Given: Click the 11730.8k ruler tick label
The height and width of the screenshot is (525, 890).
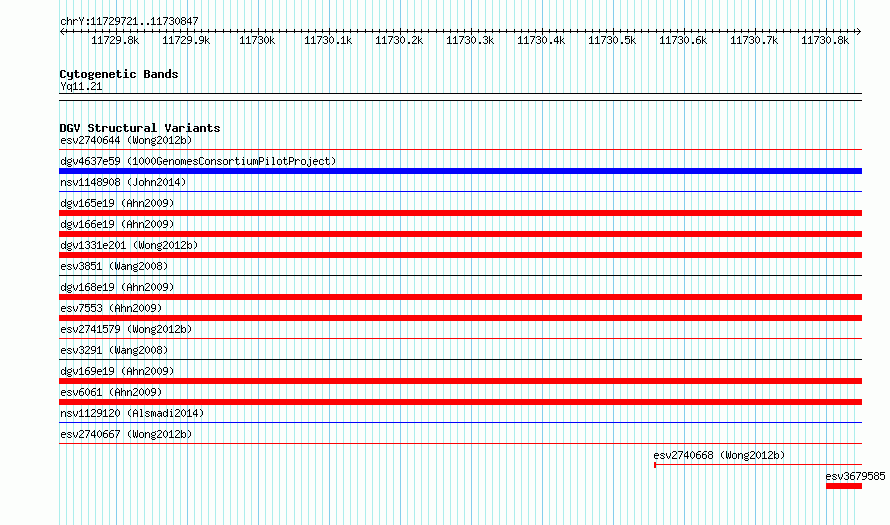Looking at the screenshot, I should (825, 40).
